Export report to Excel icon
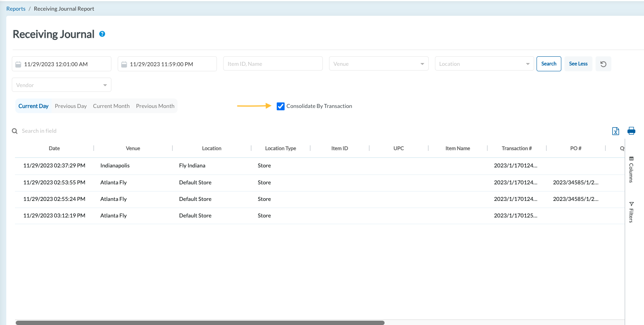The width and height of the screenshot is (644, 325). 616,131
